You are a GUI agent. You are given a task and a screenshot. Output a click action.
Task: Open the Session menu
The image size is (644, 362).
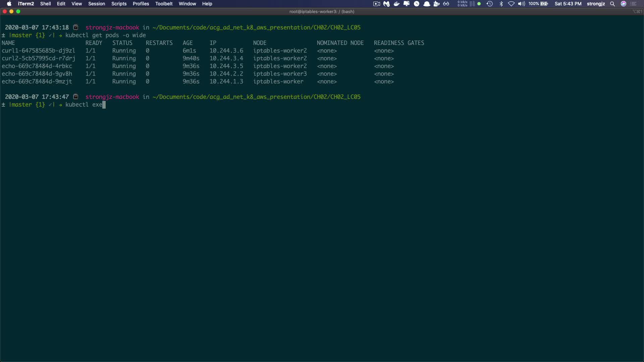pyautogui.click(x=97, y=4)
